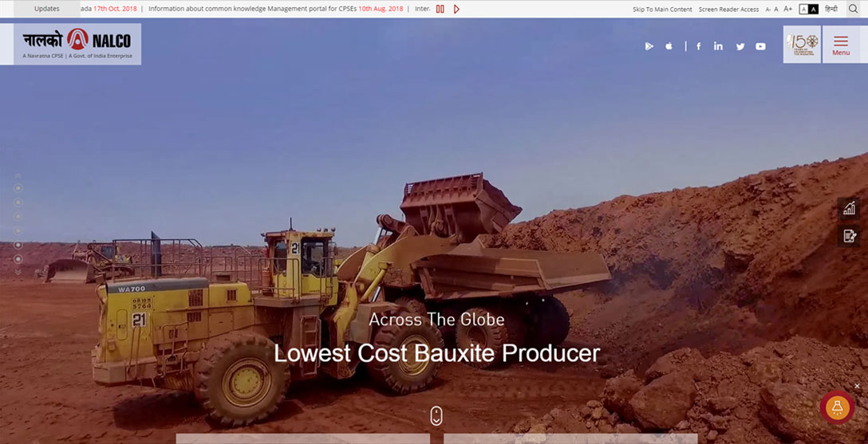Open the Google Play store icon
Screen dimensions: 868x444
pyautogui.click(x=649, y=46)
